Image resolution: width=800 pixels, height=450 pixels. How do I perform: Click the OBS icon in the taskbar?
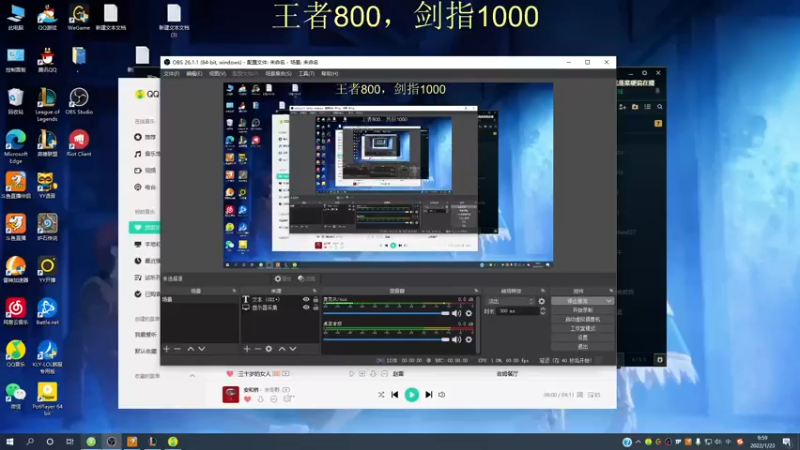point(111,441)
